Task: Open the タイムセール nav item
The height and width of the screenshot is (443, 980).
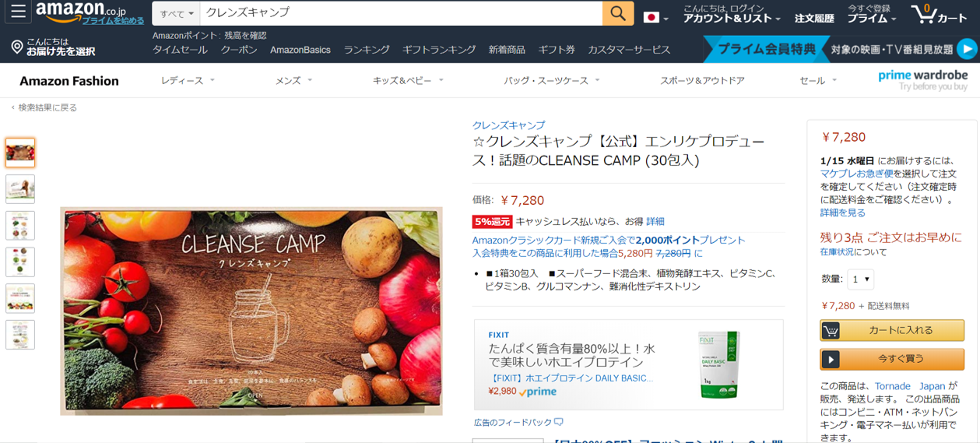Action: [180, 50]
